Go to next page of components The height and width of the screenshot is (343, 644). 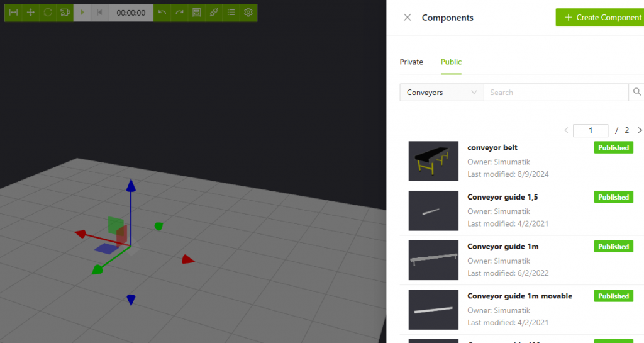[640, 130]
